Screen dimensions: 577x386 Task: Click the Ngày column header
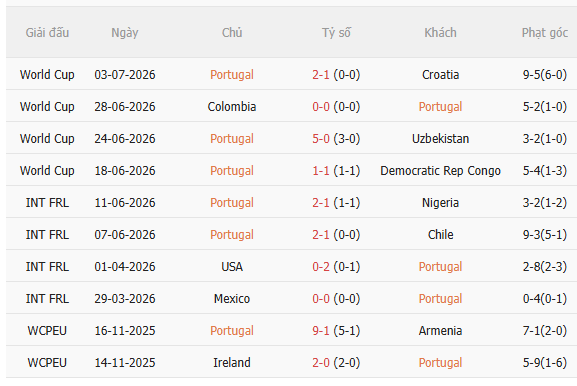[125, 33]
